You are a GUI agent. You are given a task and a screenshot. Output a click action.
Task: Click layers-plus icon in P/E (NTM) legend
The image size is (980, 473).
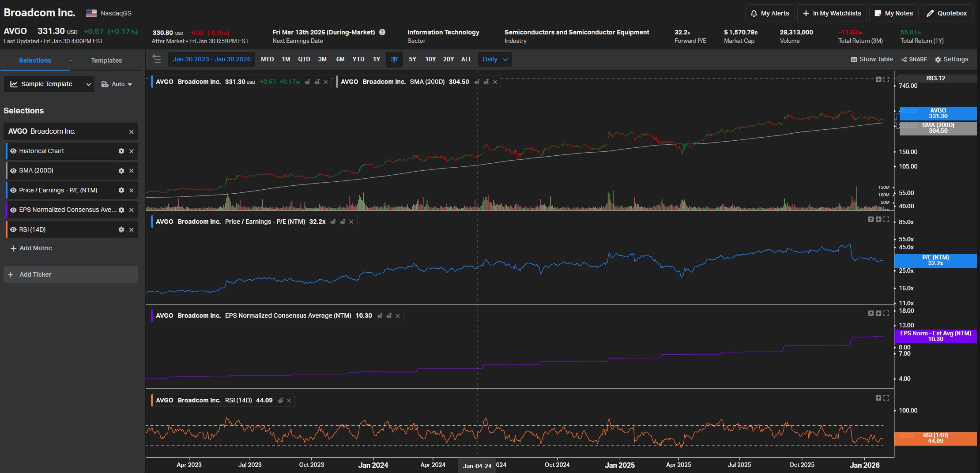(333, 221)
